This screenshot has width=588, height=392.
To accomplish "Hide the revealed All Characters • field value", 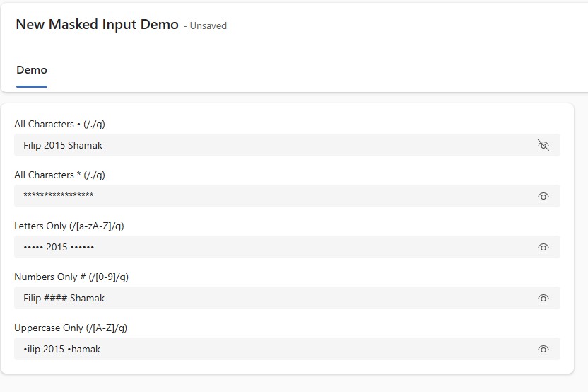I will point(543,145).
